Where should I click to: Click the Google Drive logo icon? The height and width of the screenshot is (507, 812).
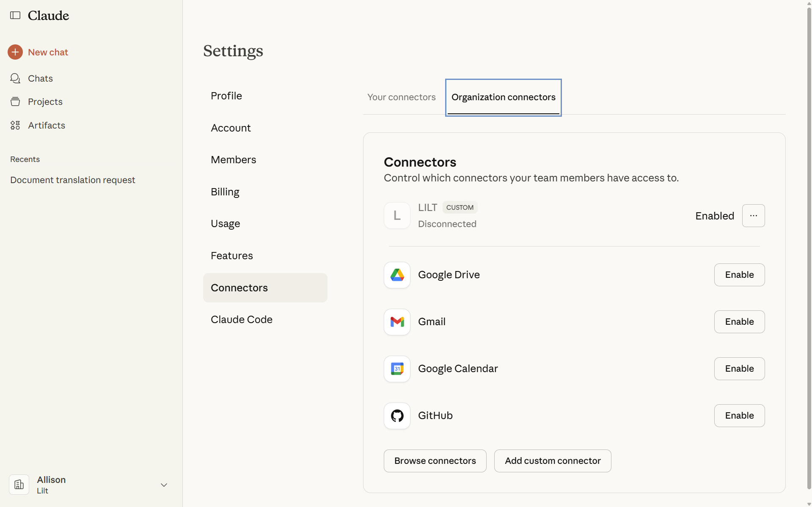tap(397, 275)
